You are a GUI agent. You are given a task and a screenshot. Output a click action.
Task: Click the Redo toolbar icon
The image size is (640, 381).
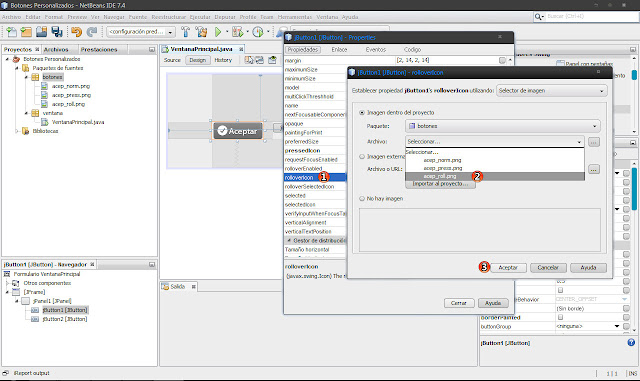pos(92,32)
